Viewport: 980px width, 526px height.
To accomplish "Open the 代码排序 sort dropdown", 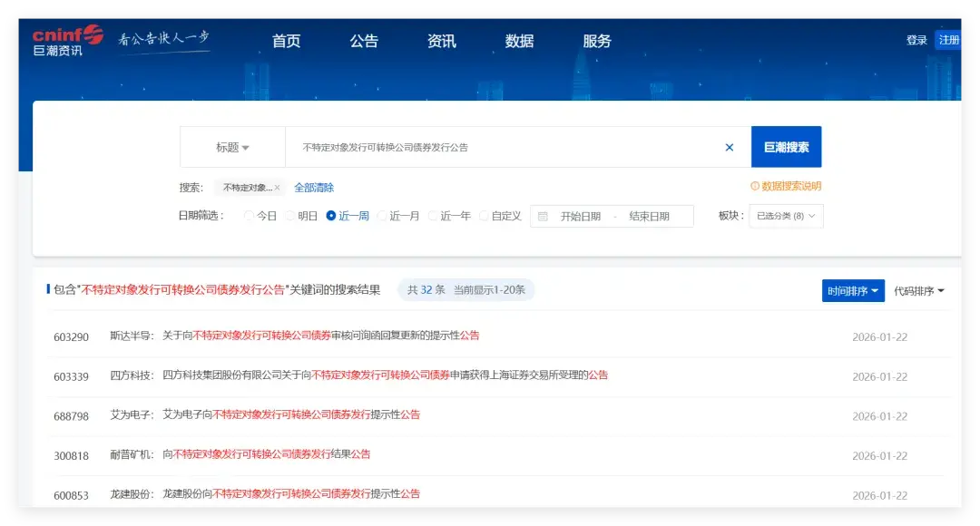I will pyautogui.click(x=918, y=291).
